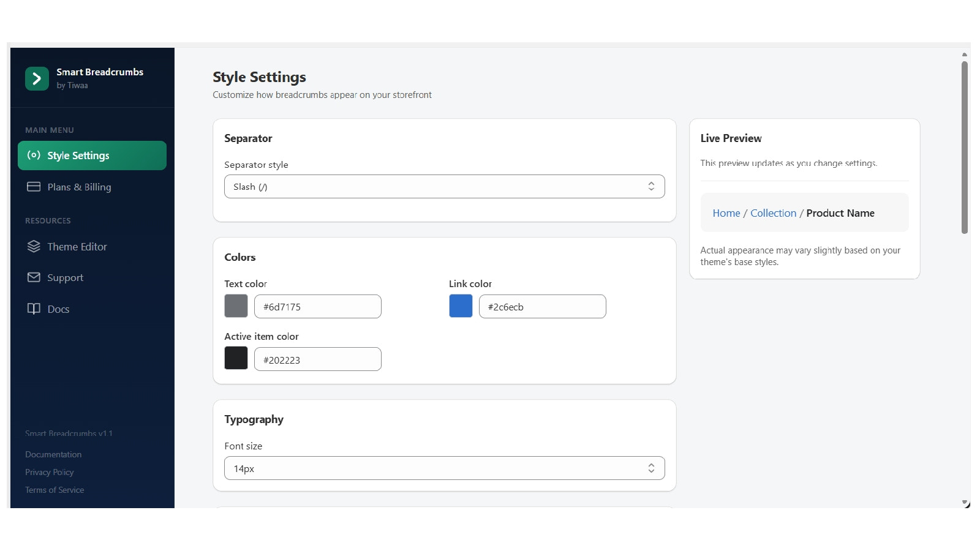Click the Smart Breadcrumbs logo icon

point(37,78)
